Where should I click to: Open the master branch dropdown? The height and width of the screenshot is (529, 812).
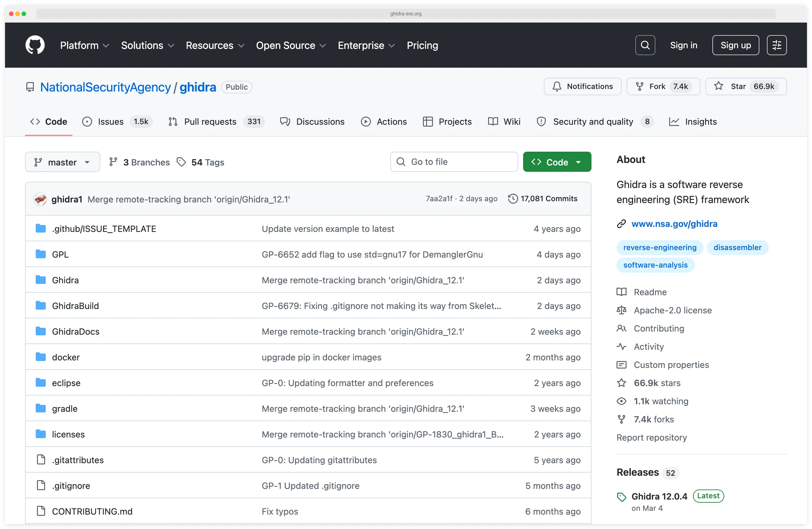[x=62, y=162]
